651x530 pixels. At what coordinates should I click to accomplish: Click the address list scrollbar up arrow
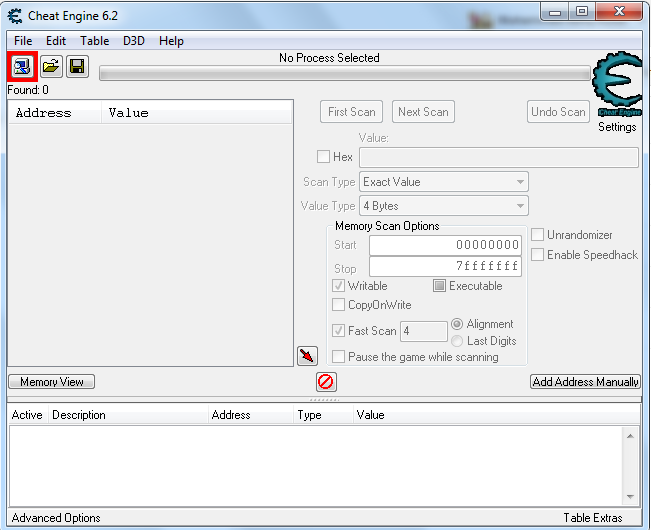click(x=630, y=436)
